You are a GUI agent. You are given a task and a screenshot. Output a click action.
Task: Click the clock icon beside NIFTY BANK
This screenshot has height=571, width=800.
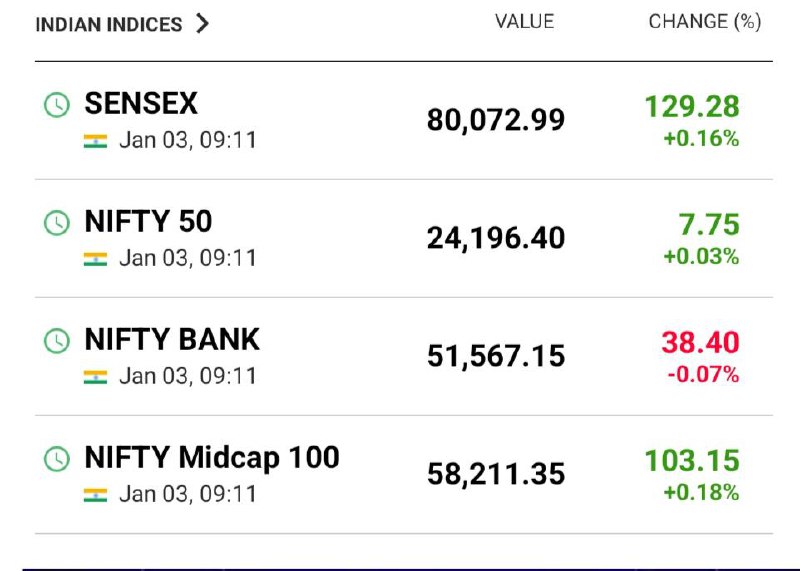tap(57, 341)
